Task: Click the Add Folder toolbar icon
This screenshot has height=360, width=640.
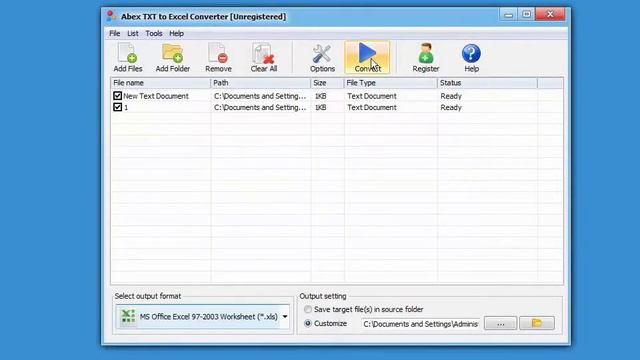Action: [173, 58]
